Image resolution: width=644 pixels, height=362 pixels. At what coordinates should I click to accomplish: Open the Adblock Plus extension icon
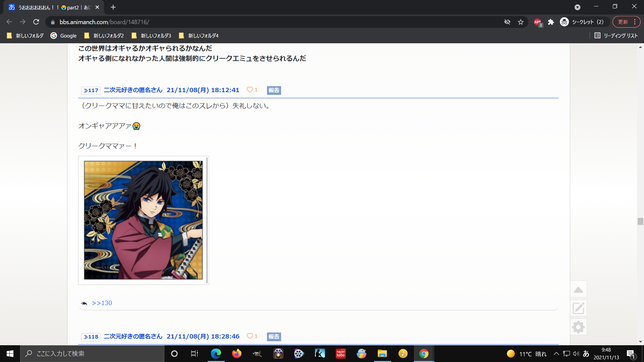click(x=538, y=22)
